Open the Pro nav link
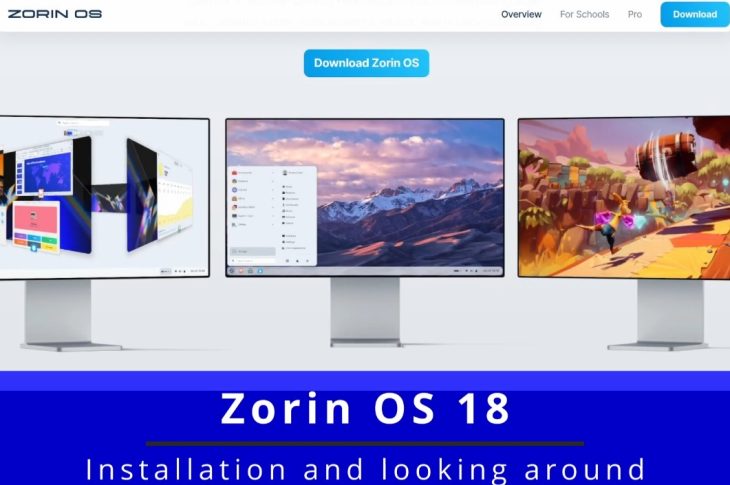The height and width of the screenshot is (485, 730). click(x=635, y=15)
